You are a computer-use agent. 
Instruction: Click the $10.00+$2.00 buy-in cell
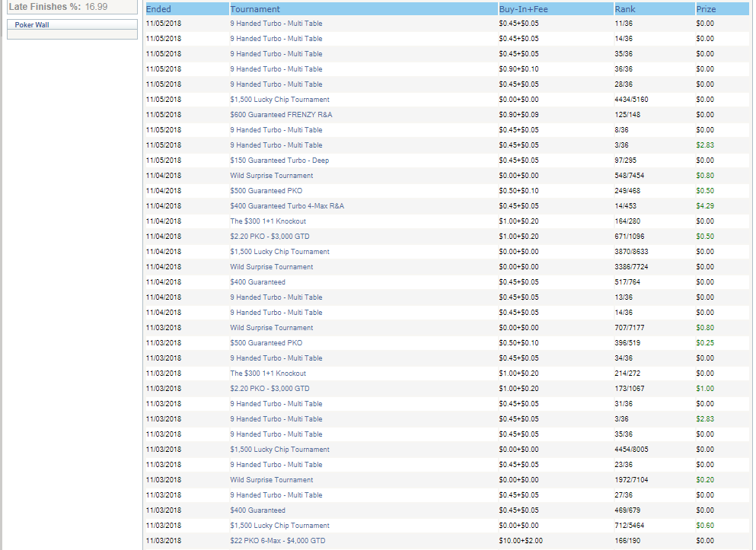pyautogui.click(x=521, y=541)
